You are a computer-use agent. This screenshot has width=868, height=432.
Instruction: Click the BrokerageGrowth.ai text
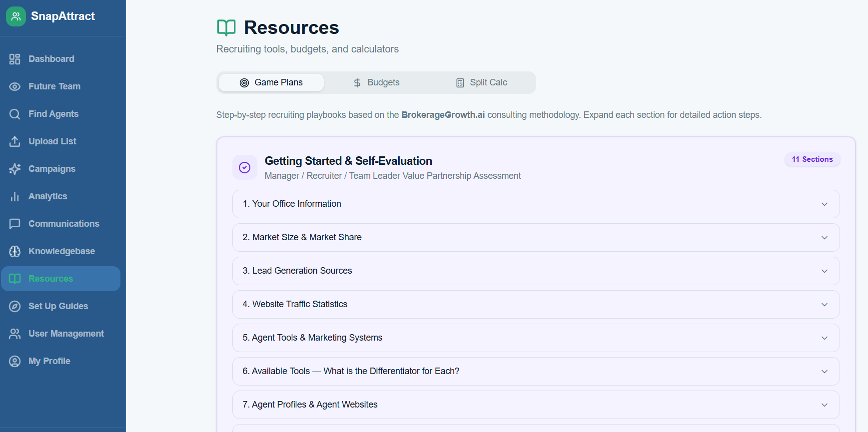coord(443,115)
